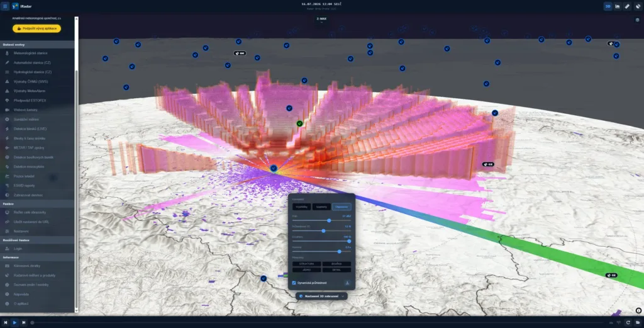Click the green station marker inside the storm
The width and height of the screenshot is (644, 328).
click(300, 123)
